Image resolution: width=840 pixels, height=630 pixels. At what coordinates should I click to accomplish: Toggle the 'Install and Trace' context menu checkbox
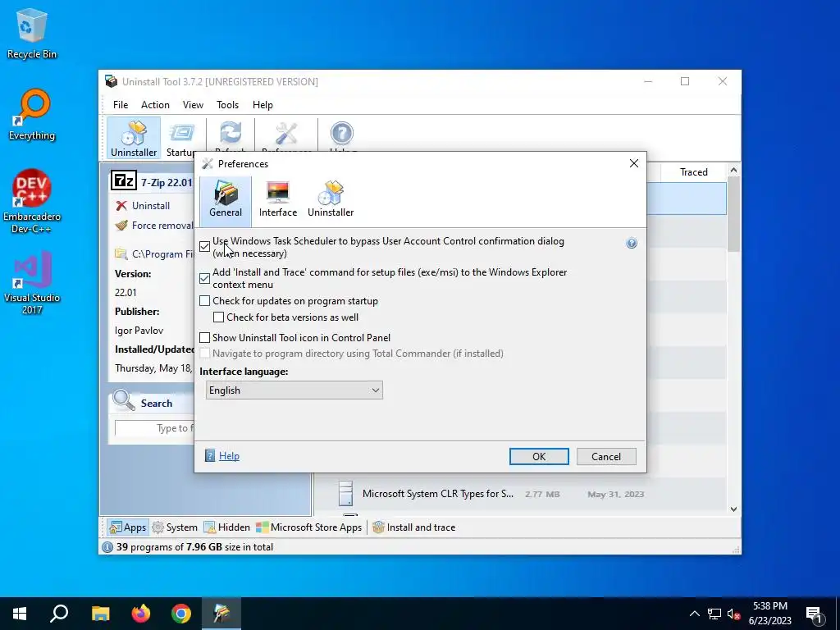(204, 279)
